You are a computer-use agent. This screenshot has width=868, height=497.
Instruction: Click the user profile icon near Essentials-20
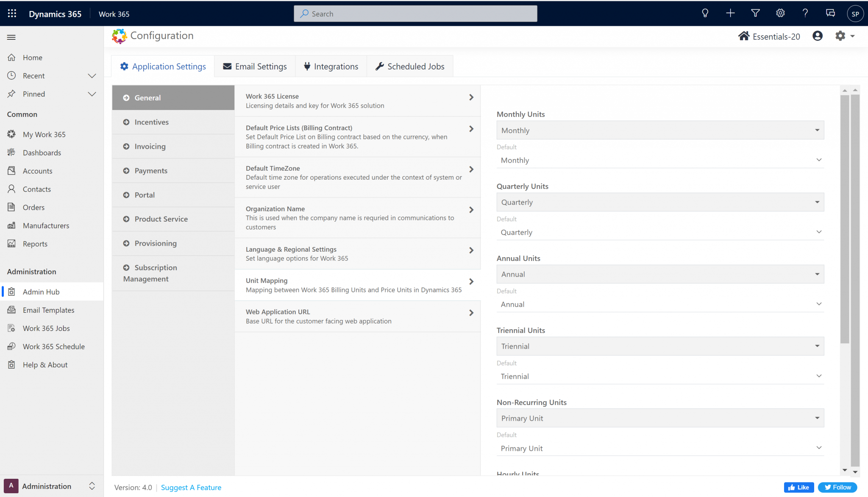[x=818, y=36]
